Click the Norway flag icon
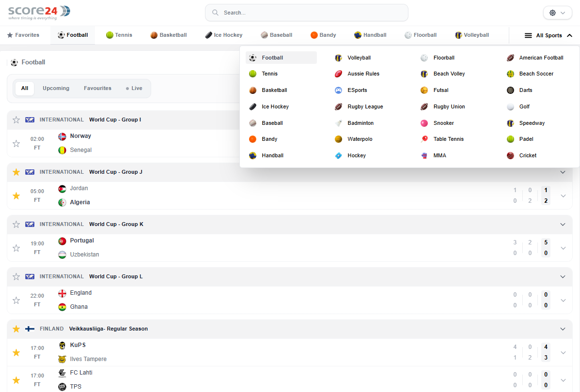 pos(62,136)
